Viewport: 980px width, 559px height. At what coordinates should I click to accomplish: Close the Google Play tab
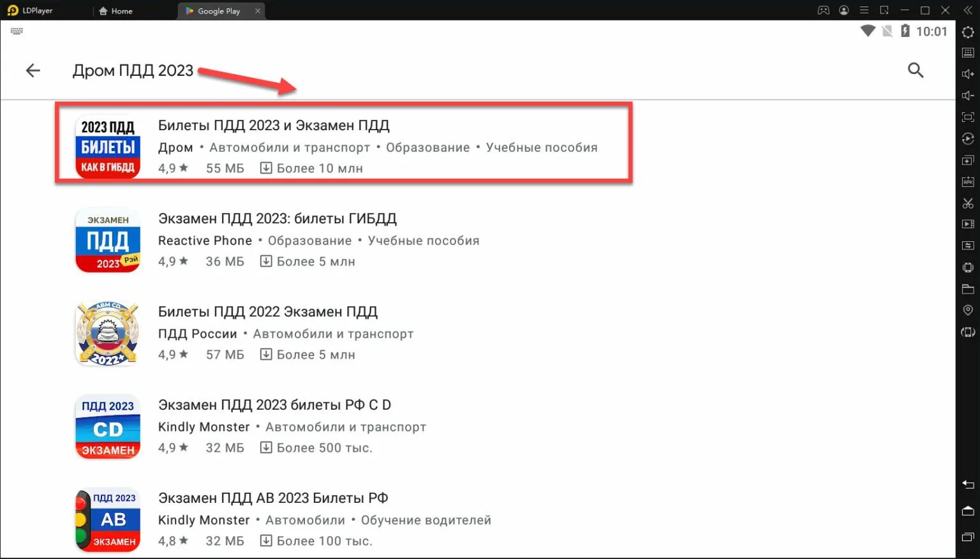(258, 11)
